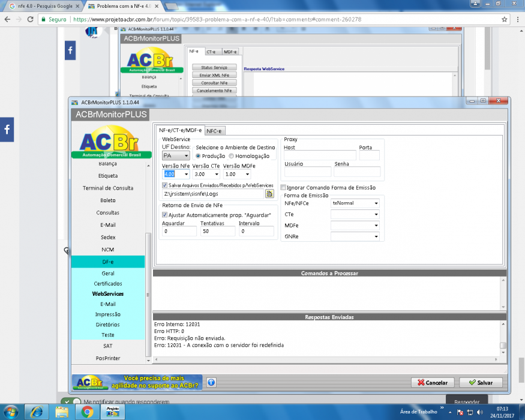This screenshot has height=420, width=525.
Task: Select the DF-e sidebar item
Action: [108, 262]
